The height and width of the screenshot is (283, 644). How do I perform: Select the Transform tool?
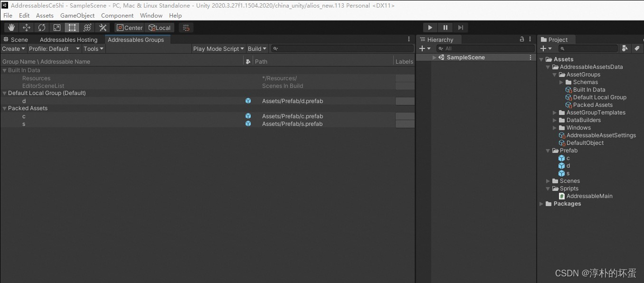(87, 28)
